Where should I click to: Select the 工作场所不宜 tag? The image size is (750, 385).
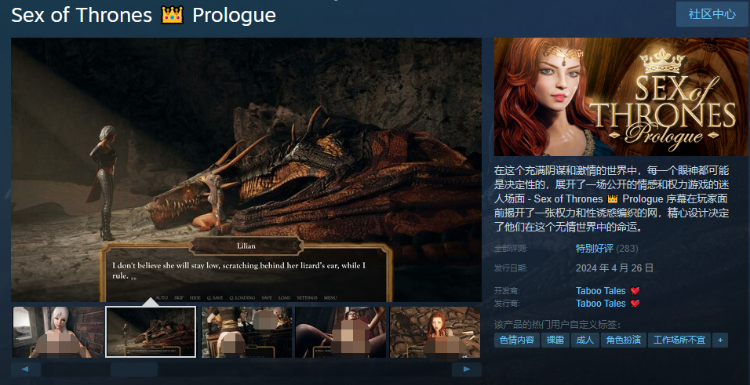(x=679, y=341)
